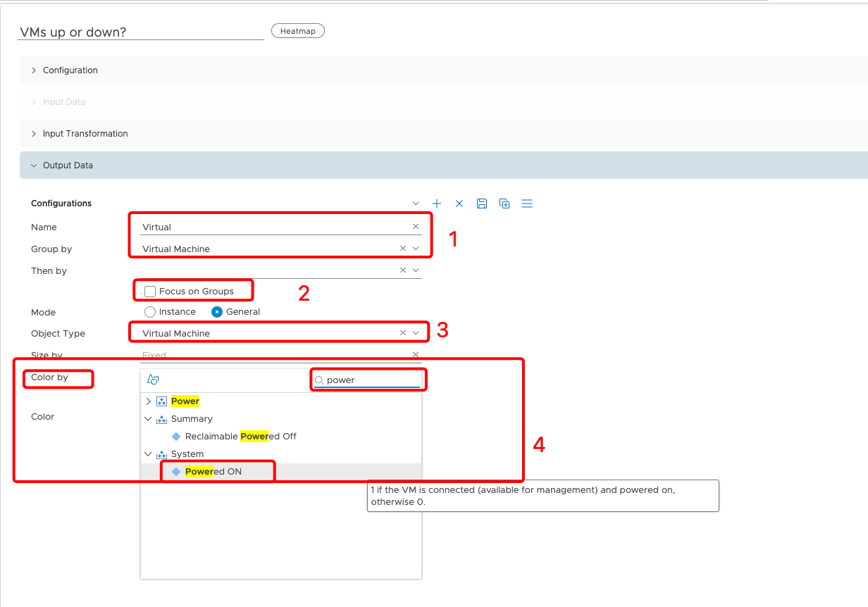868x607 pixels.
Task: Save the configuration using the save icon
Action: [x=482, y=203]
